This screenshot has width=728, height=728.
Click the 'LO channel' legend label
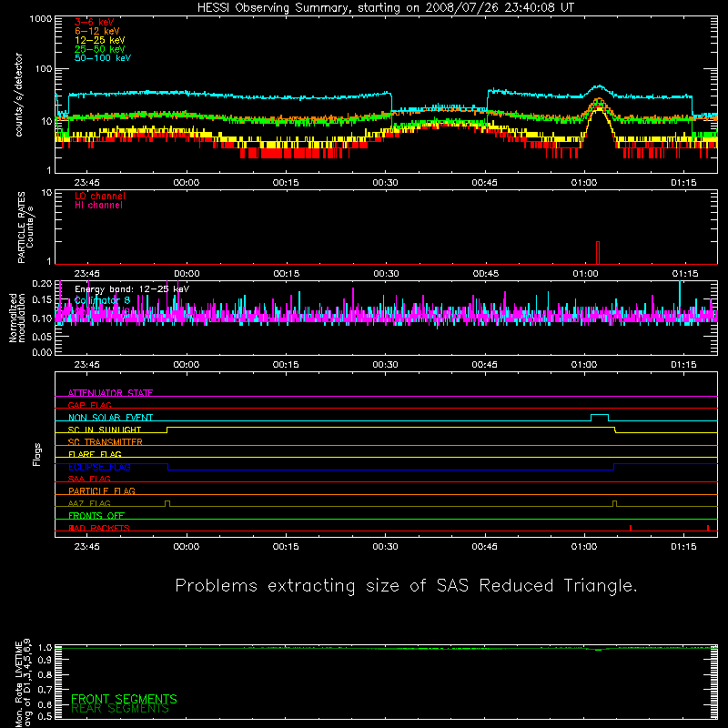[100, 196]
